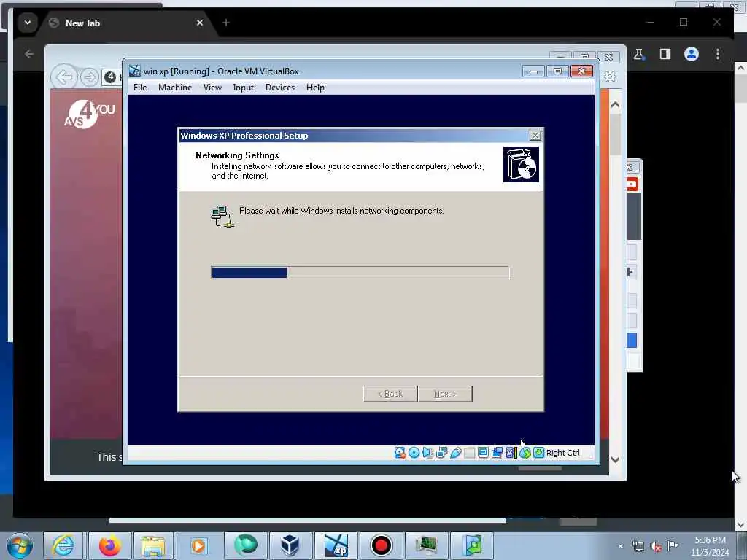747x560 pixels.
Task: Close the New Tab in browser
Action: [x=200, y=23]
